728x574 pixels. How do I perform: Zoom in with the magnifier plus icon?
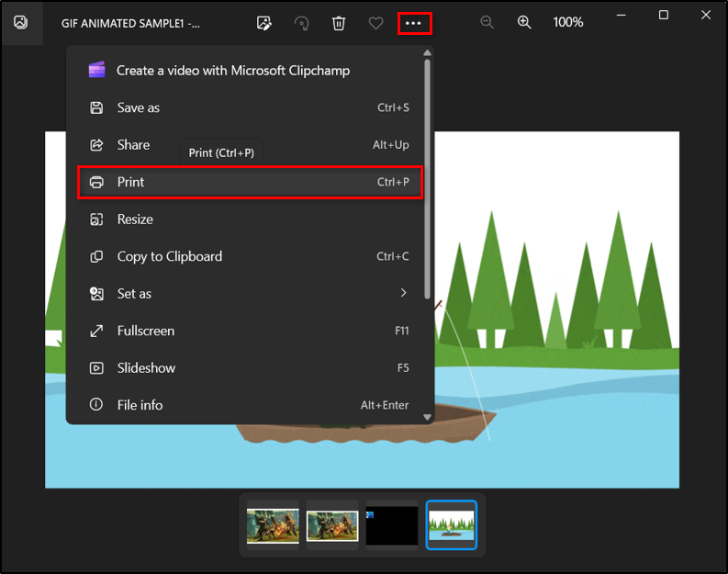[524, 22]
